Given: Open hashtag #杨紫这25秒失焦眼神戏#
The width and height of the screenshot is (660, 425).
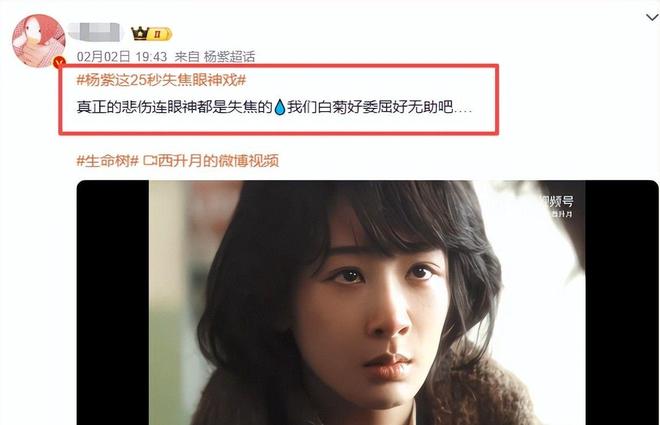Looking at the screenshot, I should [x=161, y=80].
